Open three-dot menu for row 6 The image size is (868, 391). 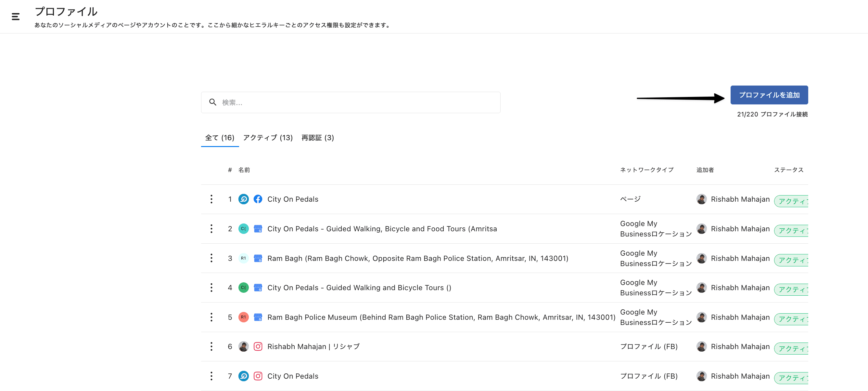tap(211, 346)
